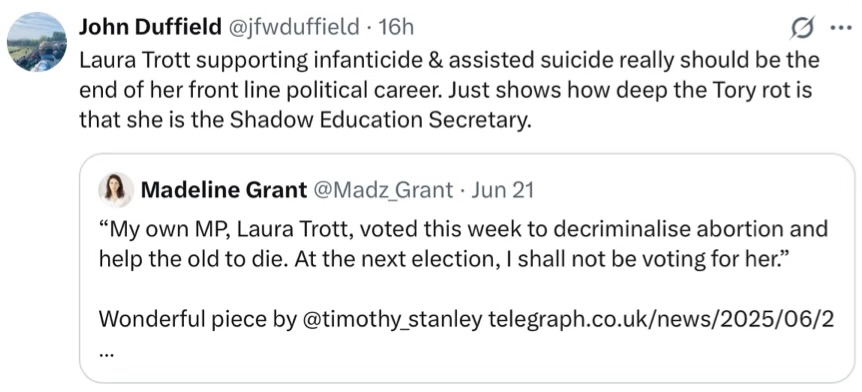Click the "Shadow Education Secretary" tweet line
The width and height of the screenshot is (862, 392).
pos(306,120)
